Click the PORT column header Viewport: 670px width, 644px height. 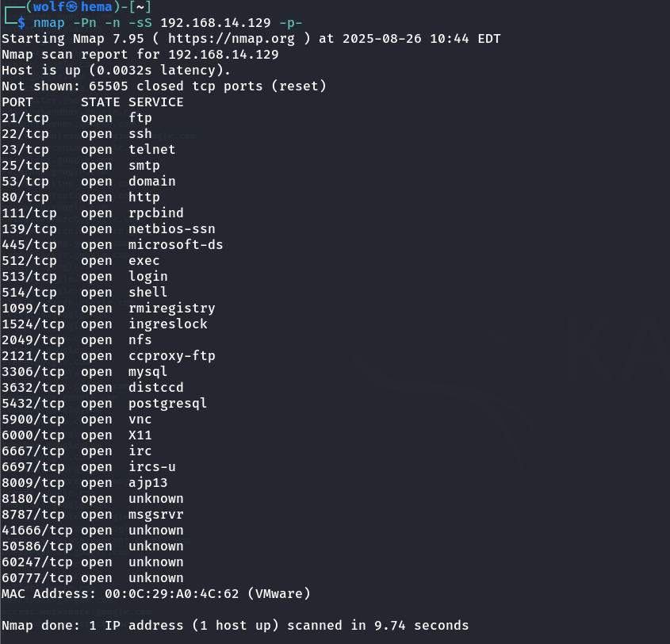tap(17, 102)
